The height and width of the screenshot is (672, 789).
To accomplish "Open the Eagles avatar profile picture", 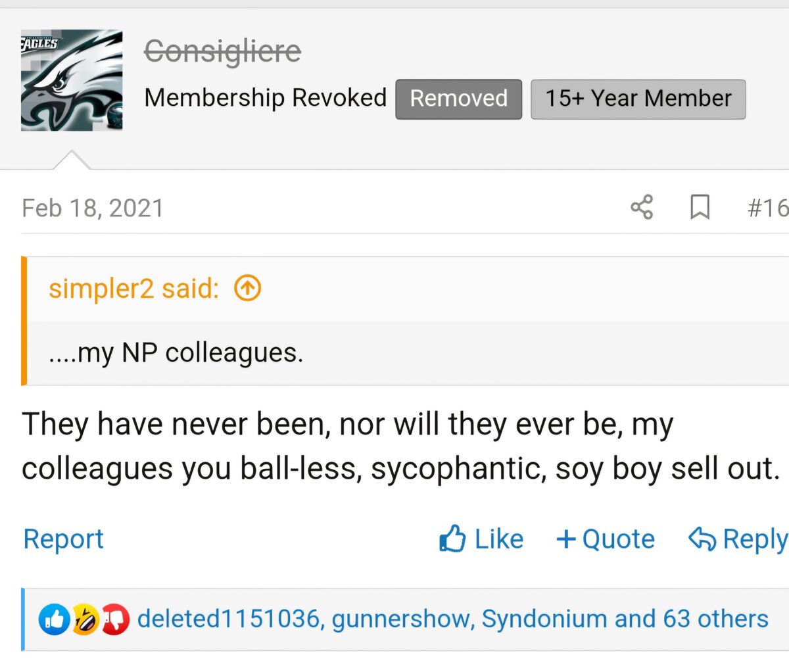I will (72, 80).
